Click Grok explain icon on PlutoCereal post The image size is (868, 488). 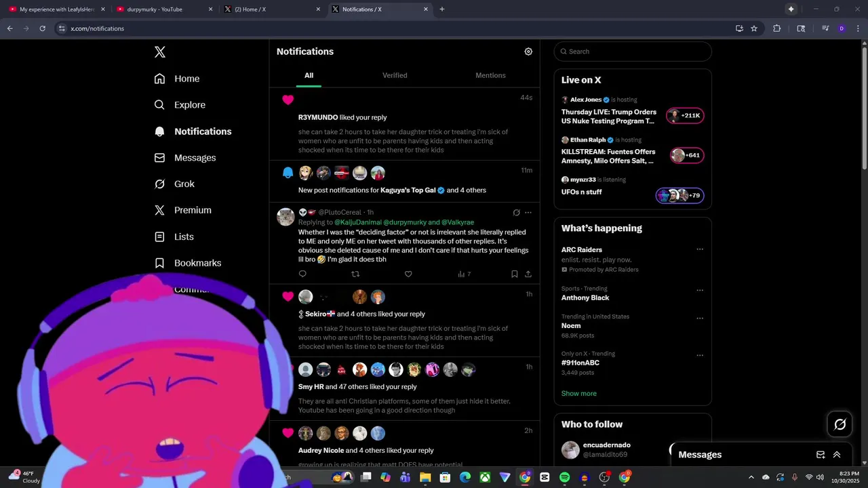(x=516, y=212)
